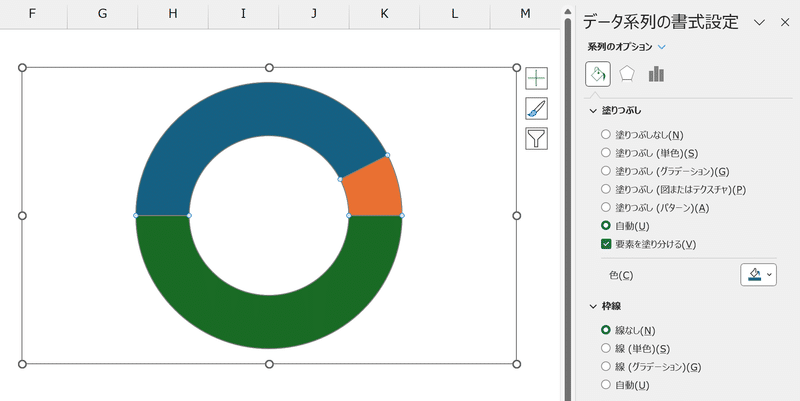Select column G header

[103, 14]
